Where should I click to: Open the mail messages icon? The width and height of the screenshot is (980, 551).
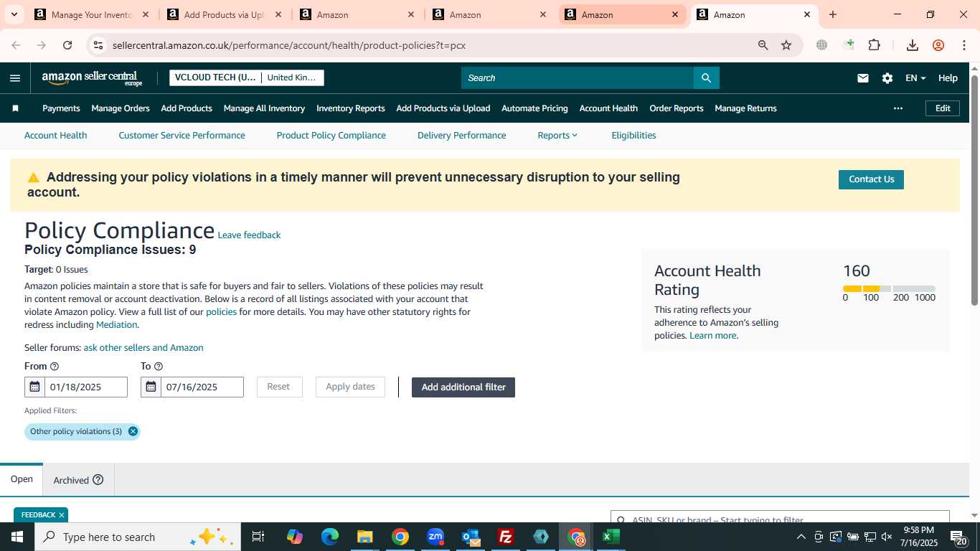tap(863, 78)
